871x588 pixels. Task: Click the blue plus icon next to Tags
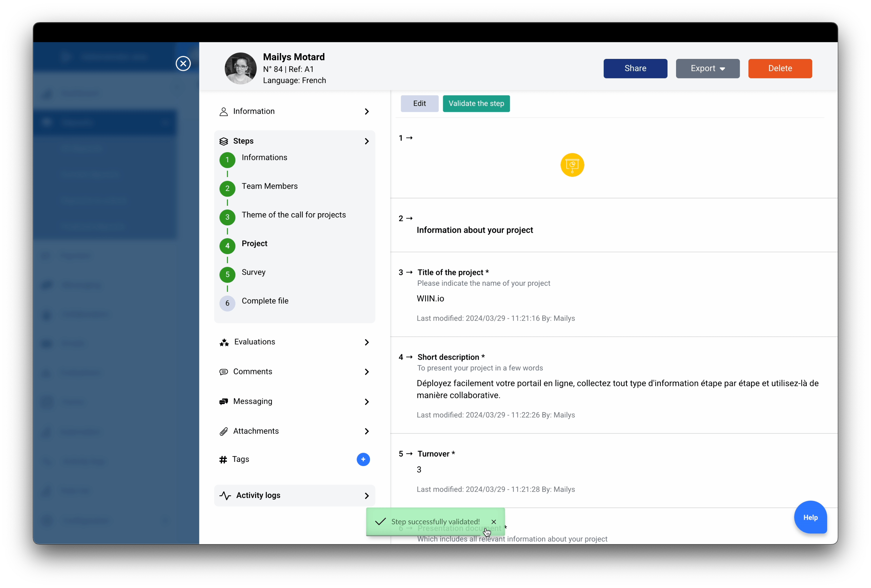tap(363, 459)
